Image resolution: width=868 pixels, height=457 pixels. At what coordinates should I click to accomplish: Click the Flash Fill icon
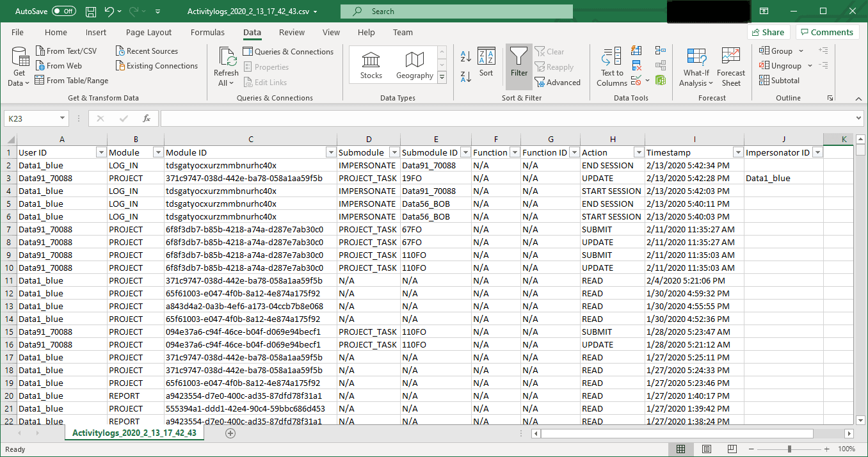pos(636,51)
